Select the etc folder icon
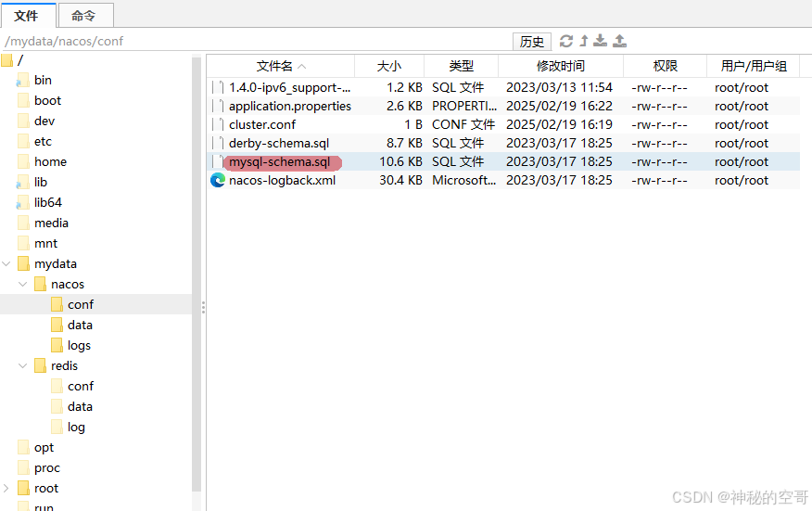The height and width of the screenshot is (511, 812). (23, 141)
